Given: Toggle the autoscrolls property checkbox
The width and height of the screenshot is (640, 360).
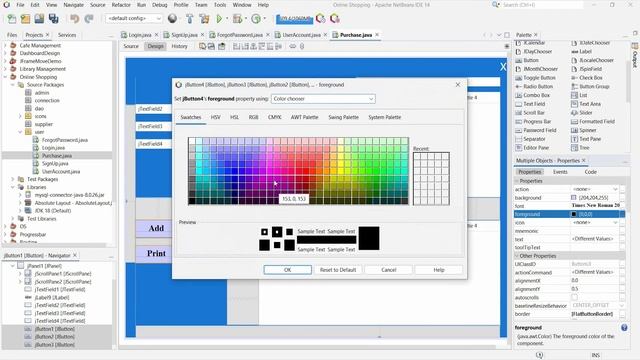Looking at the screenshot, I should tap(574, 298).
